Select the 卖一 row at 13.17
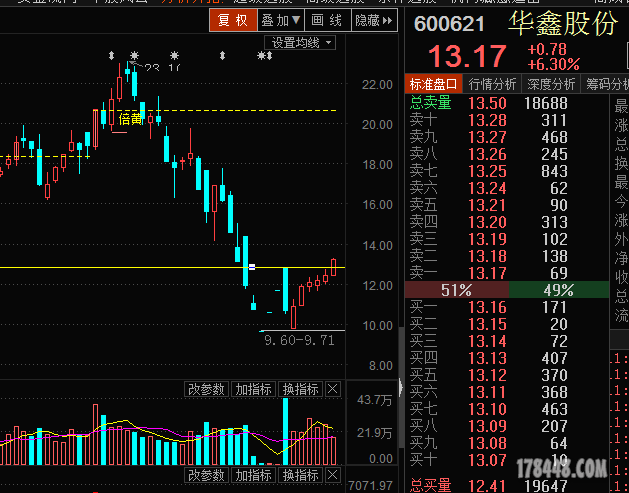 (x=507, y=273)
